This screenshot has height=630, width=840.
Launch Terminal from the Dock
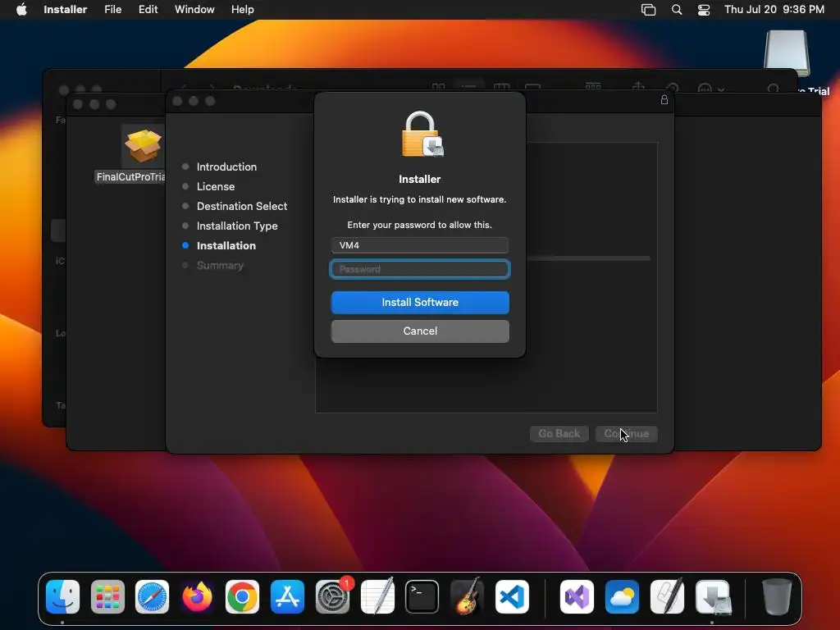coord(422,597)
